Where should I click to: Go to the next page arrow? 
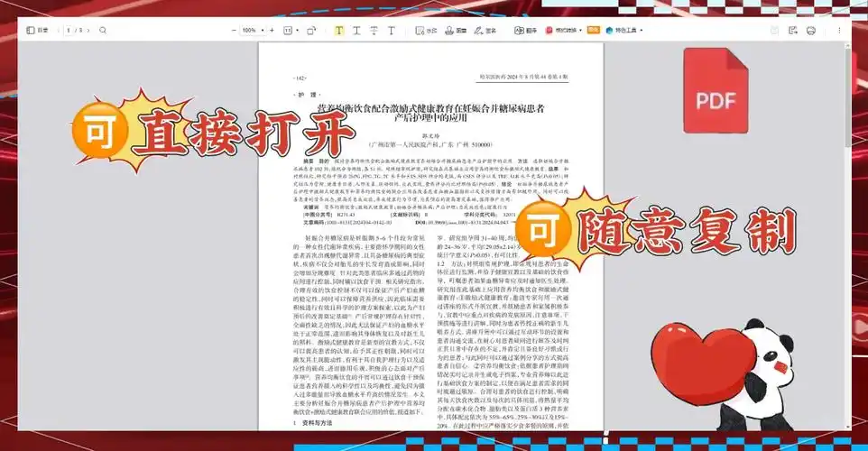(x=88, y=31)
